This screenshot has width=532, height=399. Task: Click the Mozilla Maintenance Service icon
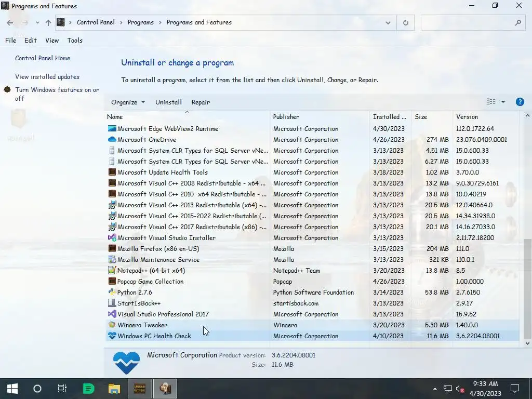(x=112, y=260)
